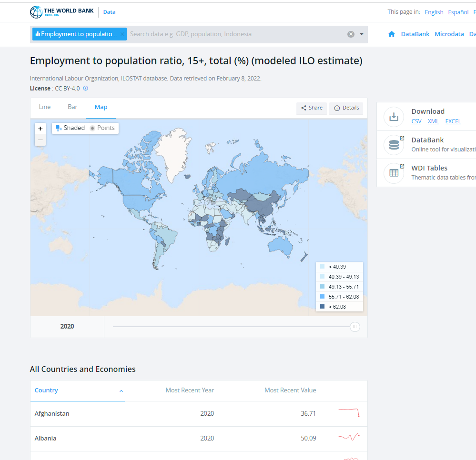Switch to the Line tab
476x460 pixels.
coord(45,107)
